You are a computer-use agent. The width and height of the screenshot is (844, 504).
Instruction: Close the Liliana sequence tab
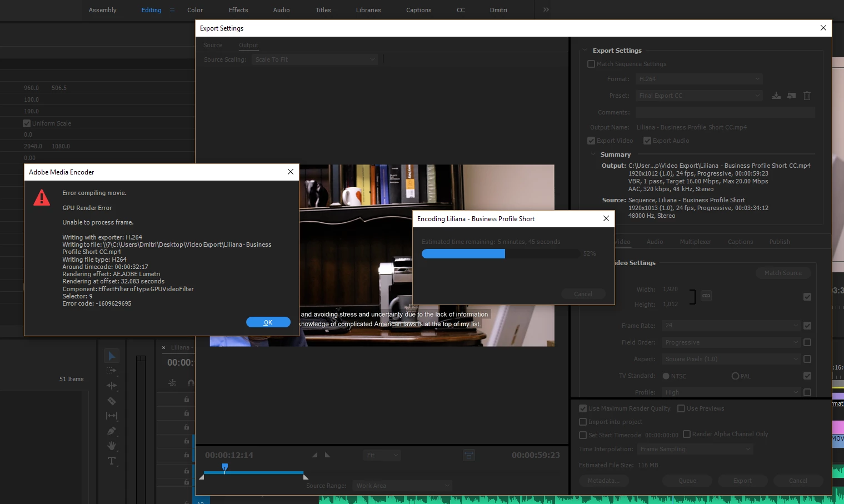point(164,348)
